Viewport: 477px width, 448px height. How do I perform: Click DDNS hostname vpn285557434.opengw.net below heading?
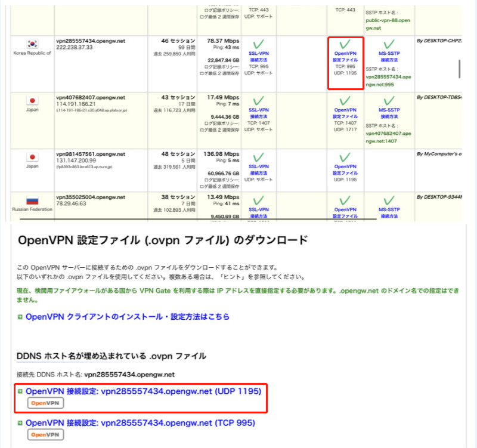point(129,375)
